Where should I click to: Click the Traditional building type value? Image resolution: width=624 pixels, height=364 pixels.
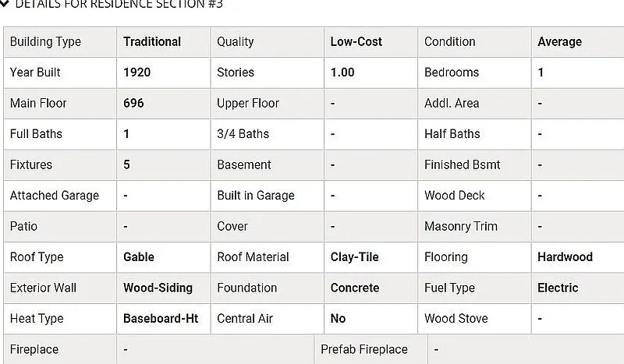click(x=152, y=42)
